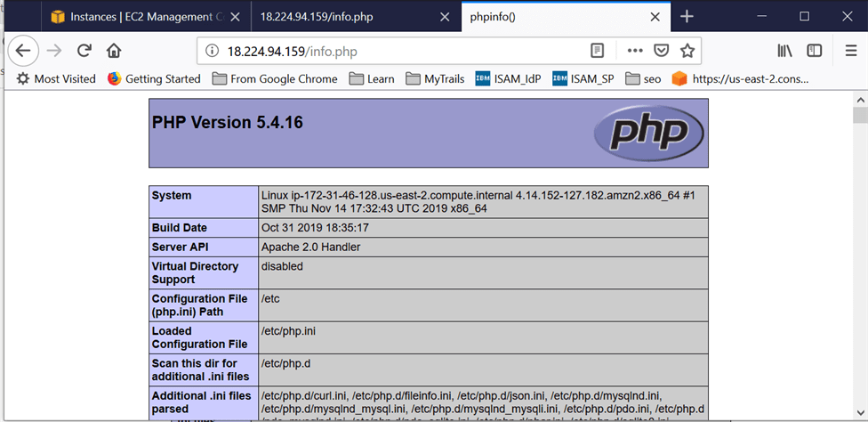Click the vertical scrollbar down arrow
This screenshot has height=422, width=868.
860,413
